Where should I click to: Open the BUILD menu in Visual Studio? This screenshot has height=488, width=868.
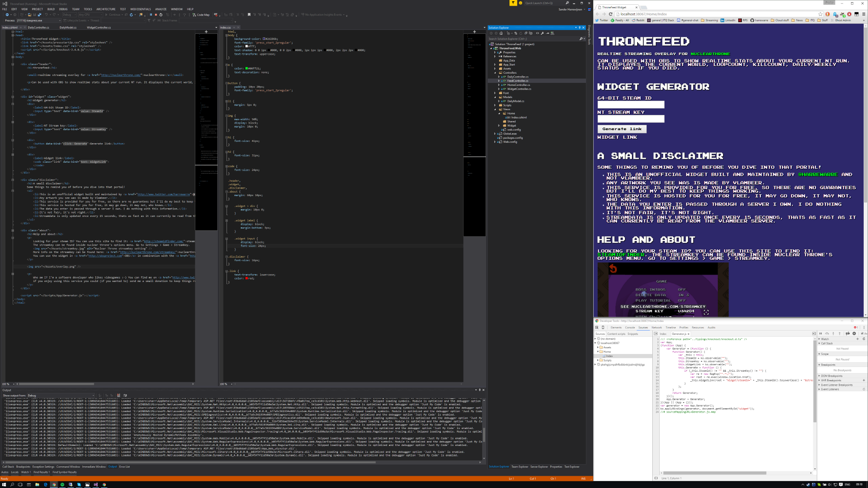pos(51,9)
